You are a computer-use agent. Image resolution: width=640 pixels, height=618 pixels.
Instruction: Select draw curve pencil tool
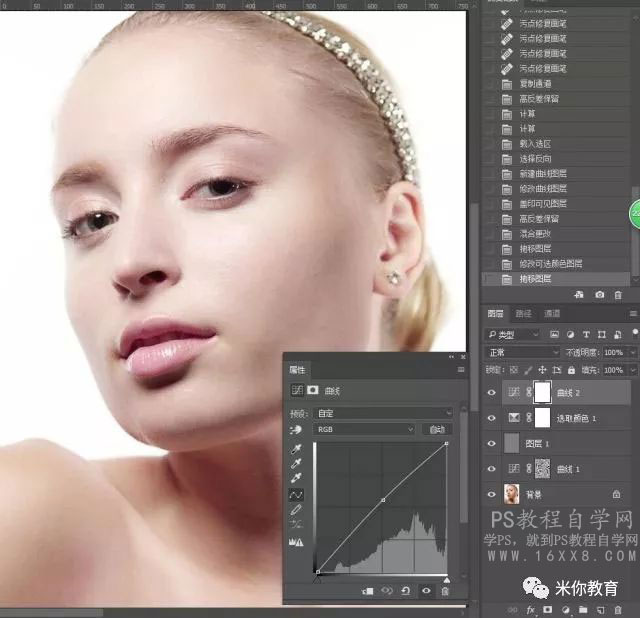pyautogui.click(x=296, y=509)
